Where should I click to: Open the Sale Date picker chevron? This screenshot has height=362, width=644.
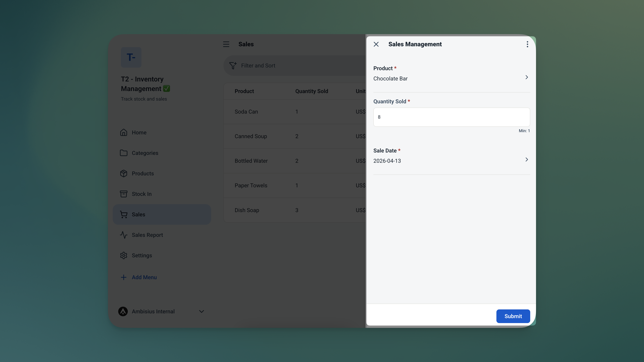coord(526,159)
